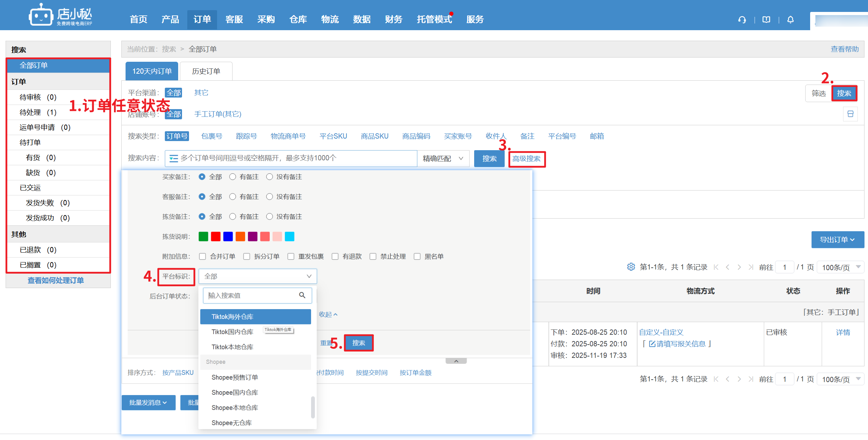868x440 pixels.
Task: Switch to the 历史订单 tab
Action: [206, 71]
